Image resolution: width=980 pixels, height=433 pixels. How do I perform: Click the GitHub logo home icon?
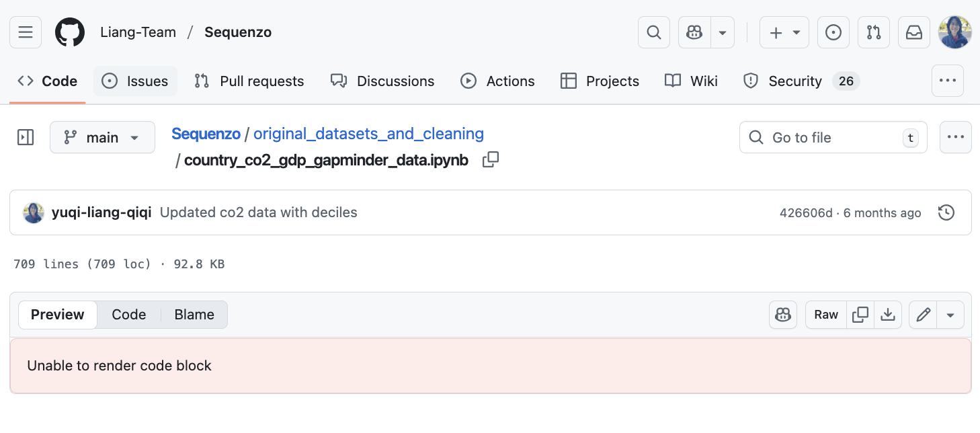point(70,32)
